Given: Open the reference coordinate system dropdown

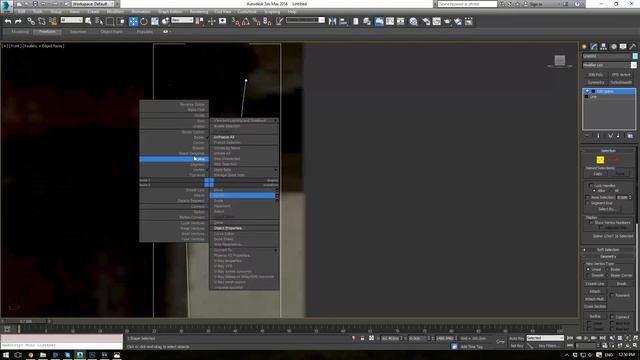Looking at the screenshot, I should tap(182, 20).
